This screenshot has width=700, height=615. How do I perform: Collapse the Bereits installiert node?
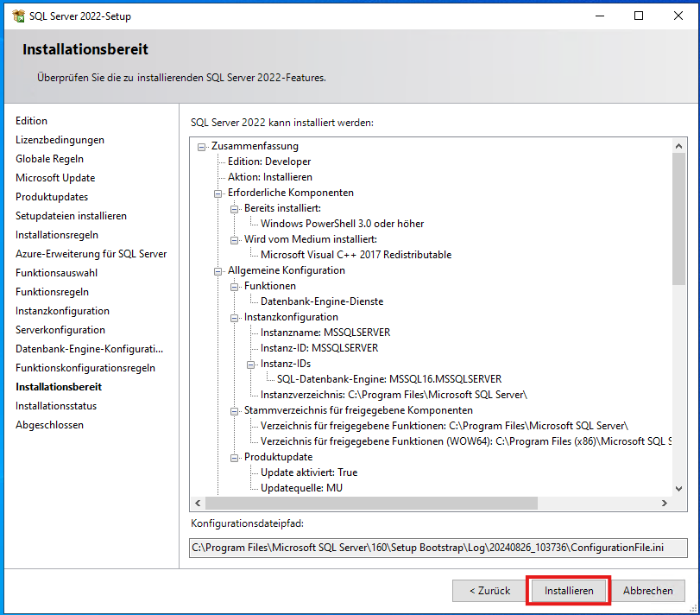235,207
